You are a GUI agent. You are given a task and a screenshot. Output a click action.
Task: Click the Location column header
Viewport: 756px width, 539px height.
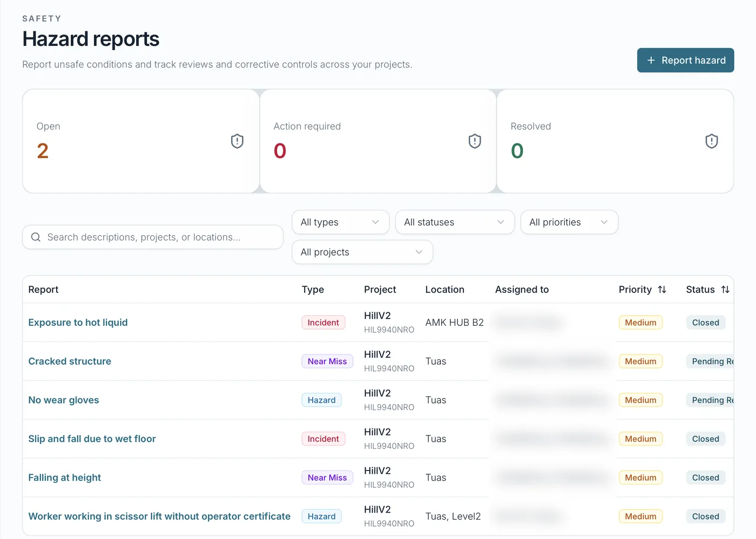point(445,290)
